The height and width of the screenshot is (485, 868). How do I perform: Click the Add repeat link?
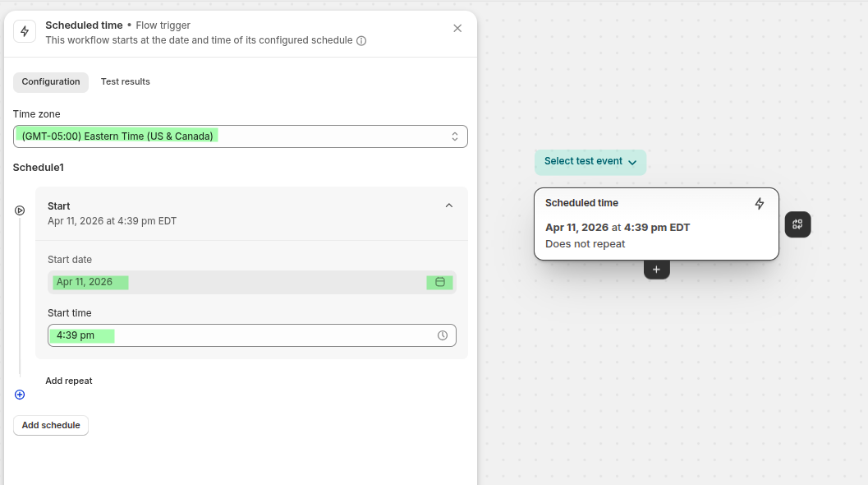[69, 381]
